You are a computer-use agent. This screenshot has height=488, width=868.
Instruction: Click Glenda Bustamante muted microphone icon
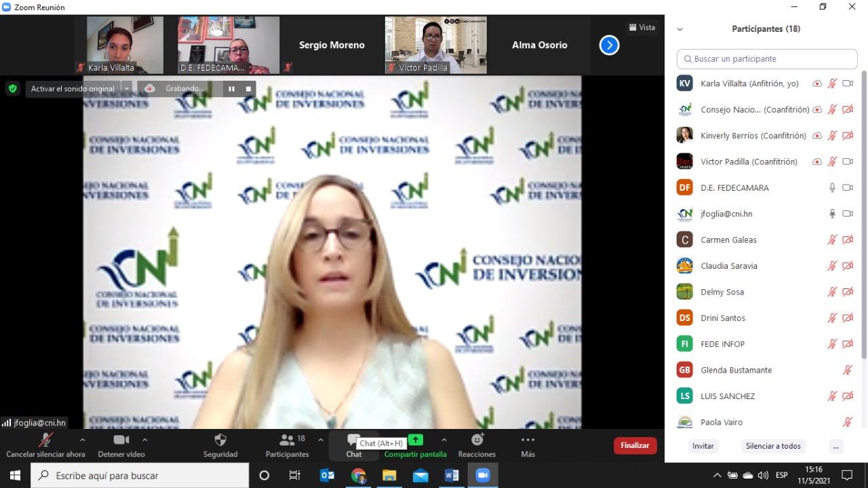tap(848, 370)
